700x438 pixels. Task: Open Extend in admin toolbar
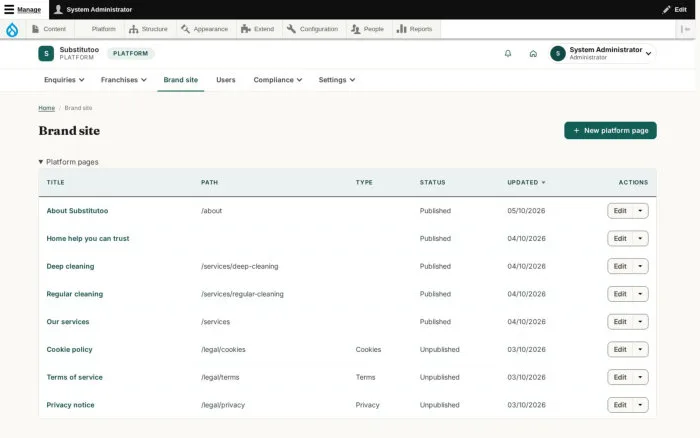pyautogui.click(x=258, y=29)
